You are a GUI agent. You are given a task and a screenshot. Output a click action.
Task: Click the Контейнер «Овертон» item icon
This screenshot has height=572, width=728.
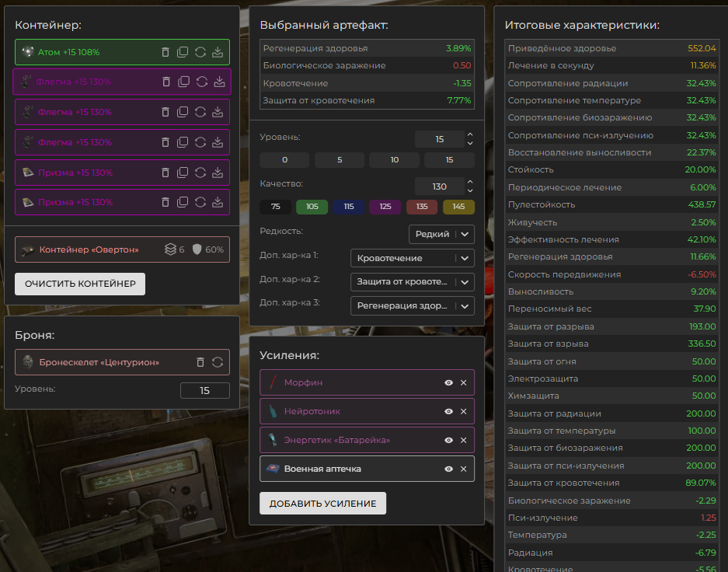[28, 249]
